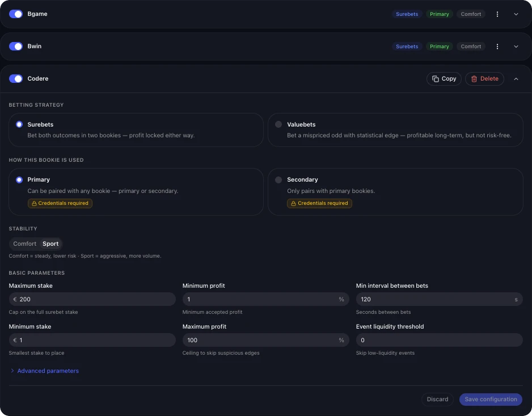Focus the Event liquidity threshold field
Viewport: 532px width, 416px height.
(x=439, y=340)
